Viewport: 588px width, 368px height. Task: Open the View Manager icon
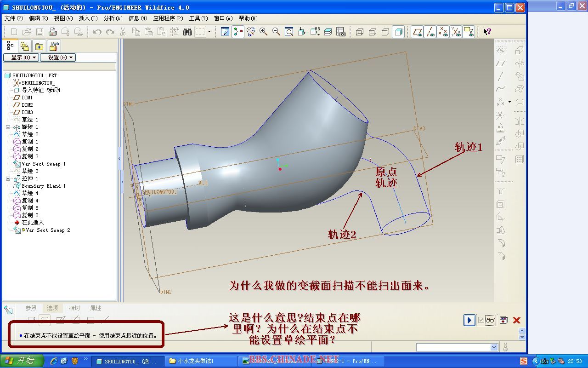coord(340,32)
